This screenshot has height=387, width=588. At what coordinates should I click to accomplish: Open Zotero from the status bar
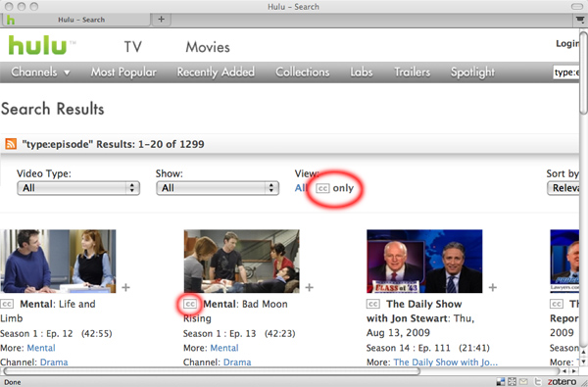point(562,382)
